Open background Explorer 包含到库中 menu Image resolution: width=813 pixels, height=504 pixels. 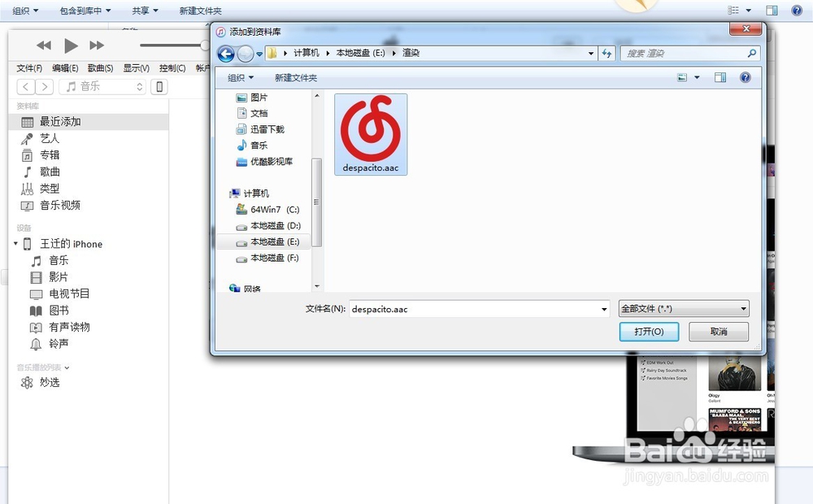pyautogui.click(x=85, y=11)
